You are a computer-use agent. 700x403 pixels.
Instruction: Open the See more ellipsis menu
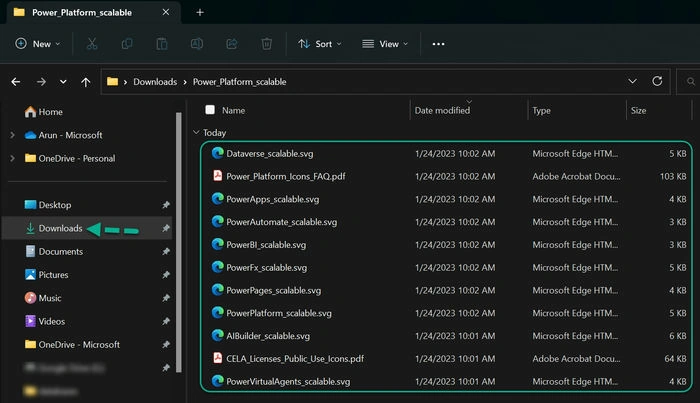[x=438, y=44]
